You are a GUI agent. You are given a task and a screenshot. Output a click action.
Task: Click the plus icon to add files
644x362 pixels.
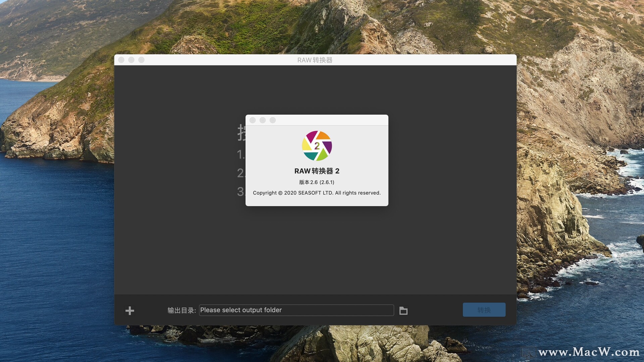[x=130, y=311]
